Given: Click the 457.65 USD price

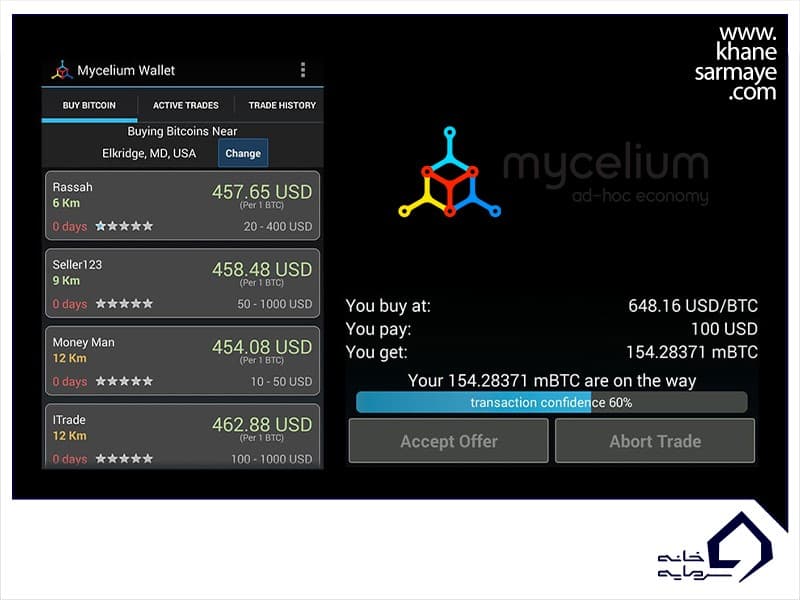Looking at the screenshot, I should 262,192.
